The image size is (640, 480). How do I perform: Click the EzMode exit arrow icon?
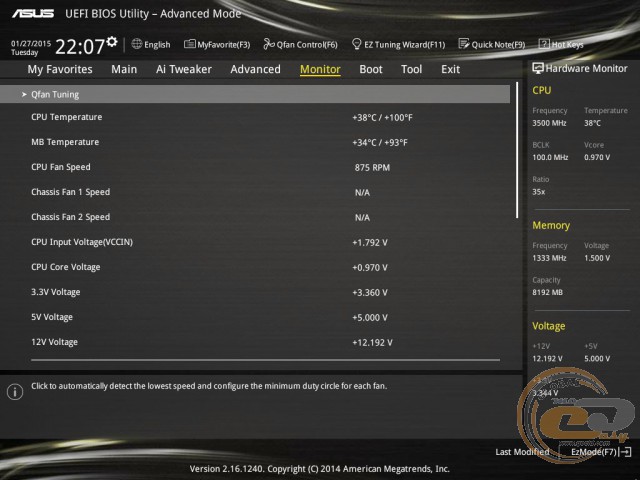coord(625,452)
